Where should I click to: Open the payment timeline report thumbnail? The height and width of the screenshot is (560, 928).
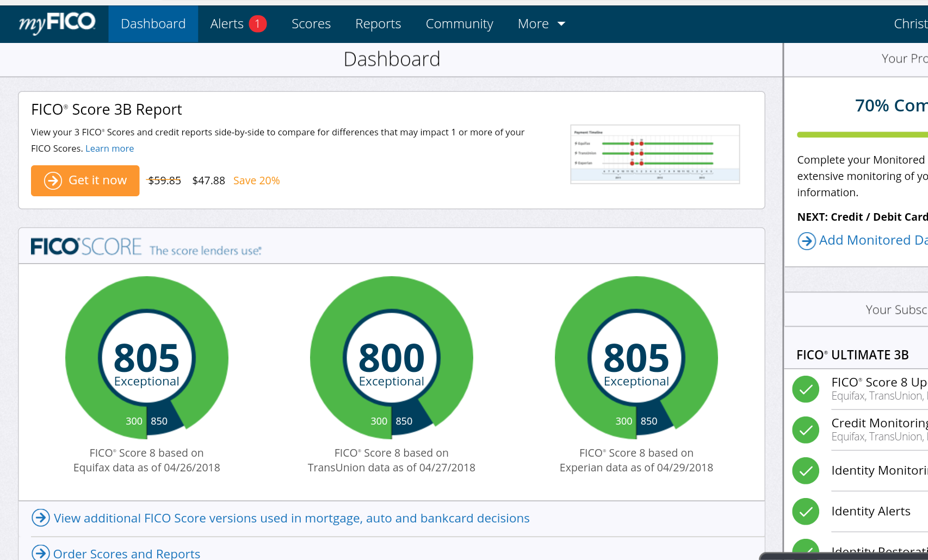tap(655, 154)
